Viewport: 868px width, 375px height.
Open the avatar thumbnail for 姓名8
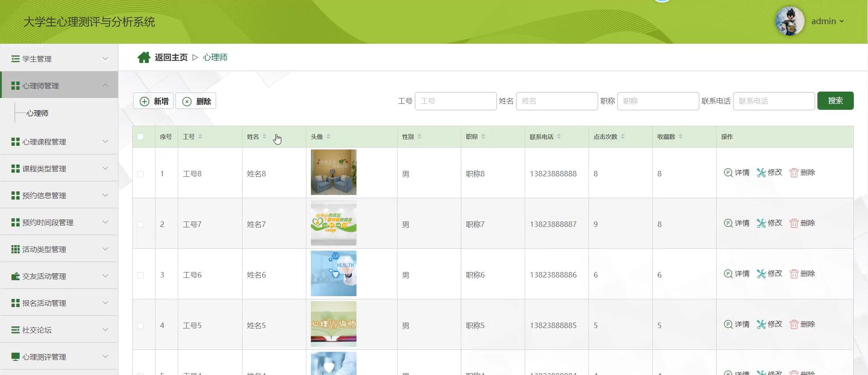tap(334, 172)
